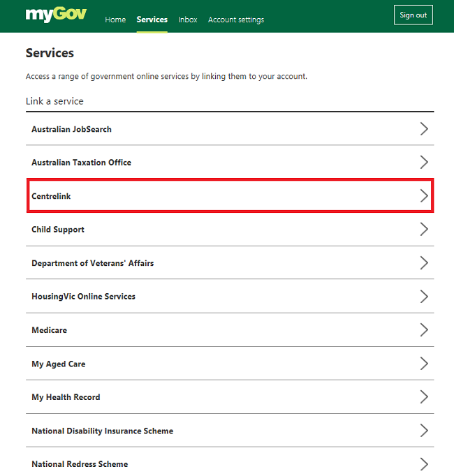
Task: Choose Department of Veterans' Affairs
Action: pyautogui.click(x=230, y=263)
